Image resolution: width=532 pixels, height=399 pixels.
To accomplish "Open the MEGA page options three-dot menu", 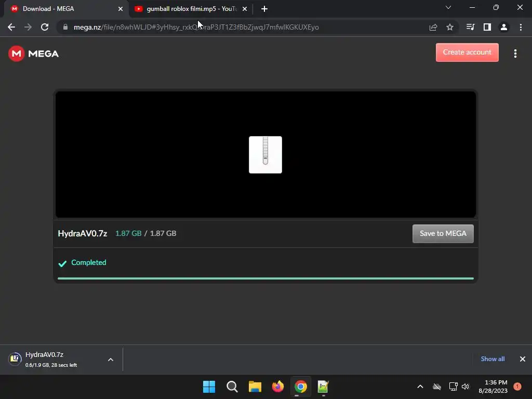I will click(x=515, y=54).
